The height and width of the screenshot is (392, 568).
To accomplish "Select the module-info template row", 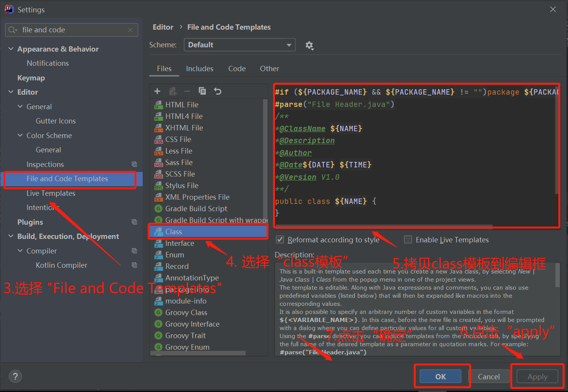I will pyautogui.click(x=208, y=301).
